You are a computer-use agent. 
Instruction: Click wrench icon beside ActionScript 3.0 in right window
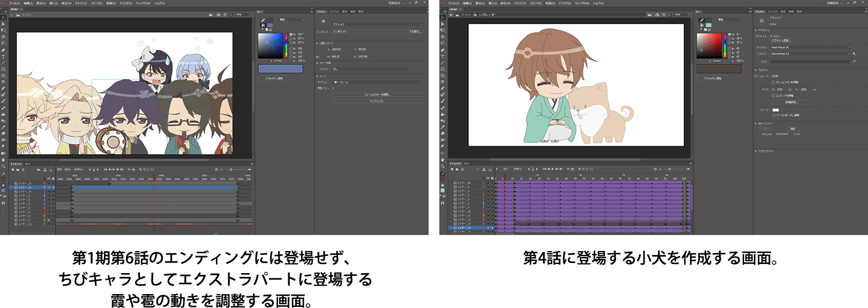coord(854,54)
